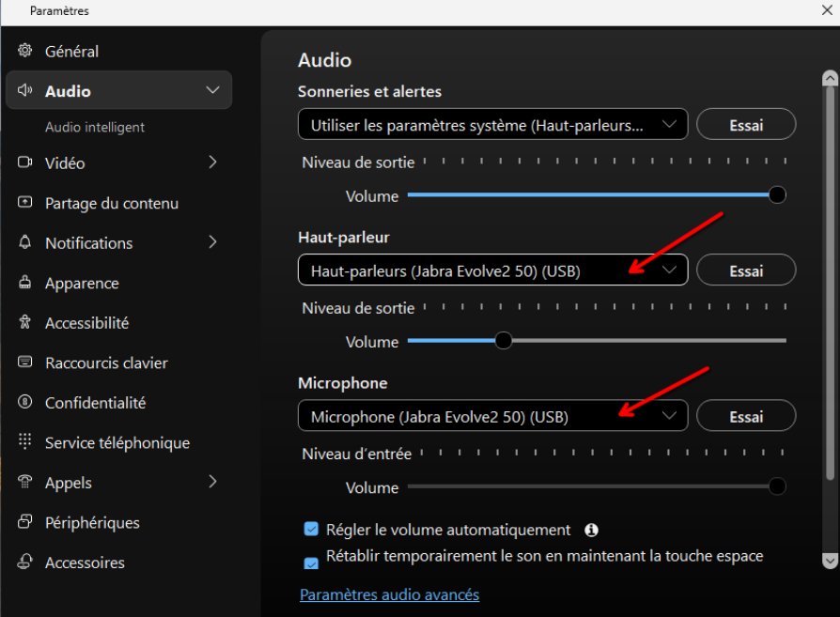
Task: Close the Paramètres window
Action: tap(827, 10)
